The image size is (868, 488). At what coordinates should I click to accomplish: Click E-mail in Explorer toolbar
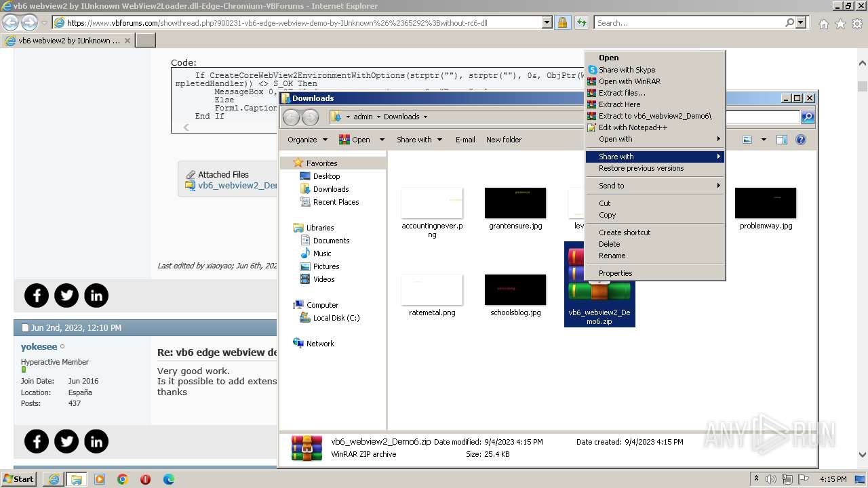tap(465, 140)
